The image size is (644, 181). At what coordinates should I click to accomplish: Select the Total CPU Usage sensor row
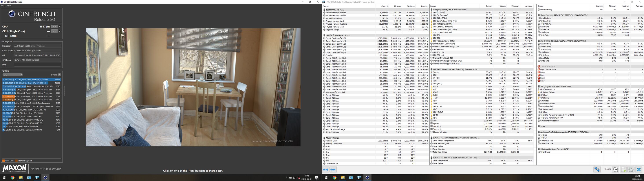point(376,132)
